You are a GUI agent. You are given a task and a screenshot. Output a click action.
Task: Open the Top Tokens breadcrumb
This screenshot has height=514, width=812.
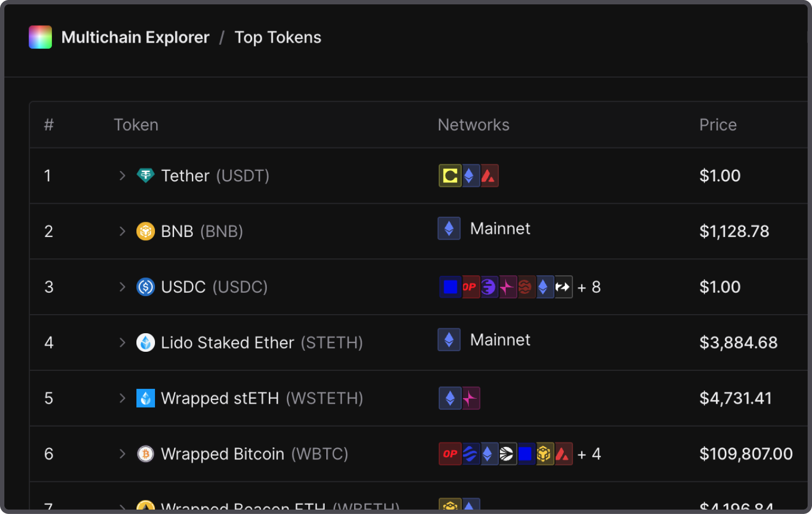[x=278, y=37]
